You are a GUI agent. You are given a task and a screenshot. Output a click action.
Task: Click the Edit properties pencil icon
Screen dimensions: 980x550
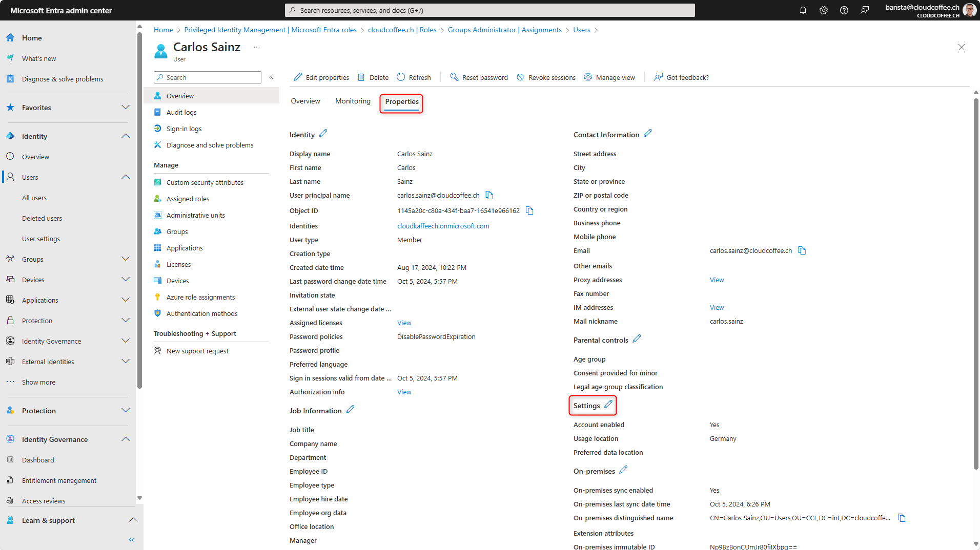pyautogui.click(x=298, y=77)
